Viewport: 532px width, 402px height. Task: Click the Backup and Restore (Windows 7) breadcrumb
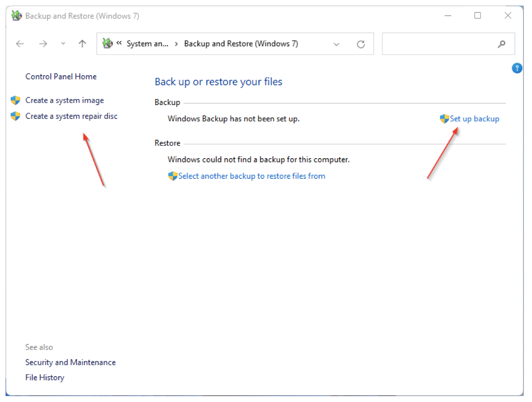click(x=241, y=44)
